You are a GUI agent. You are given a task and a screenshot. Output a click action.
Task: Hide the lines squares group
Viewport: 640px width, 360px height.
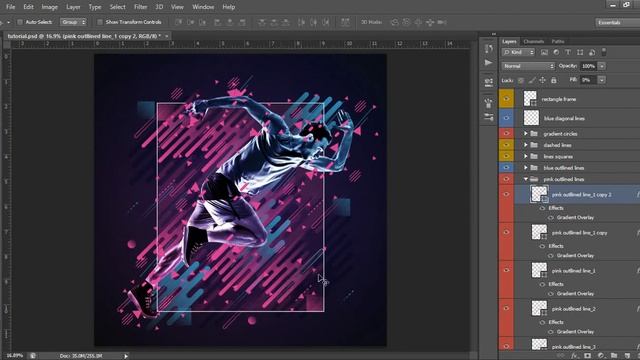[x=506, y=156]
